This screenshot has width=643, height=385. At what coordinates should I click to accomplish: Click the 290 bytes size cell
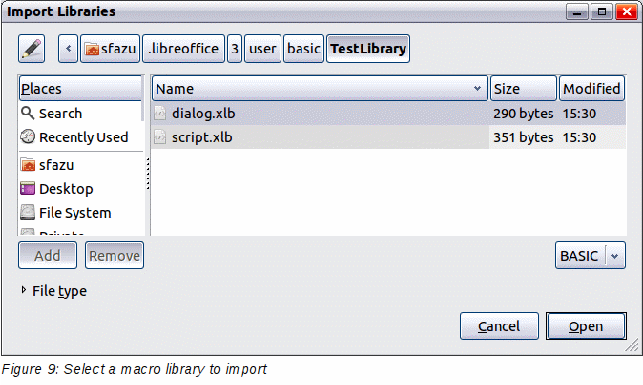click(523, 113)
